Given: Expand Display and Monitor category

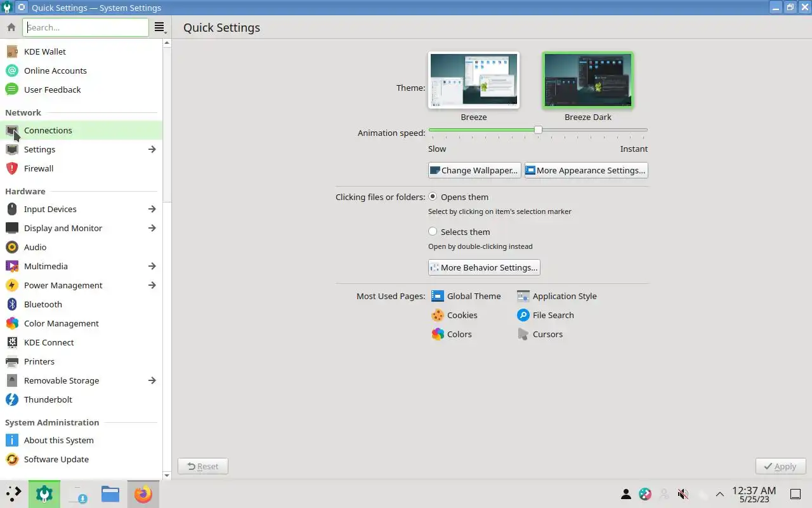Looking at the screenshot, I should 152,228.
